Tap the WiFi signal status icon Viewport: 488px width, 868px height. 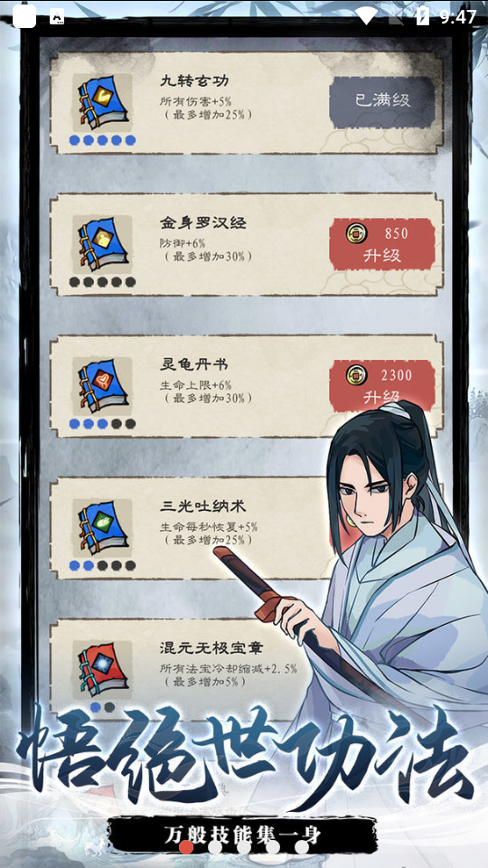pyautogui.click(x=366, y=16)
